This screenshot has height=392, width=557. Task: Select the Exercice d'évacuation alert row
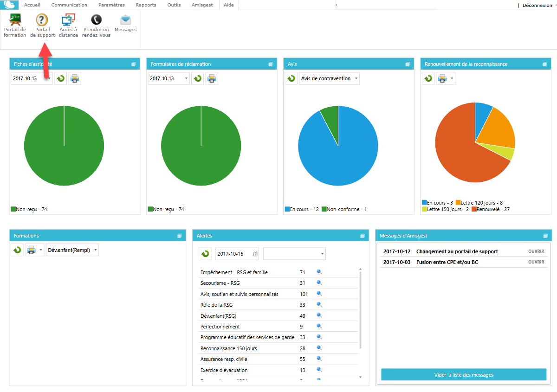[x=278, y=370]
